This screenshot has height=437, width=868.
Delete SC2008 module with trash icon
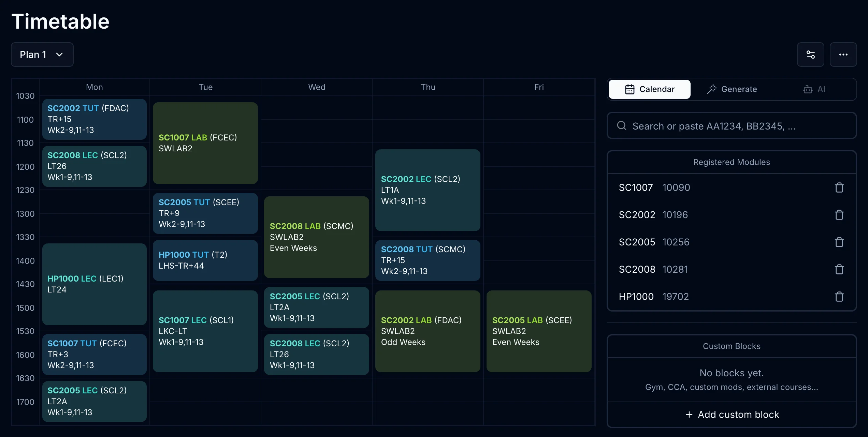click(x=839, y=269)
